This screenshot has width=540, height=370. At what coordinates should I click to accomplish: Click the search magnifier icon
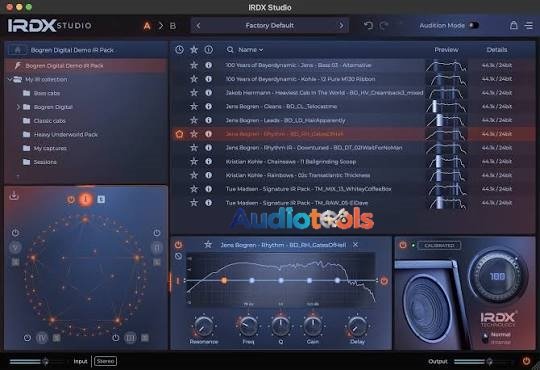[x=230, y=50]
